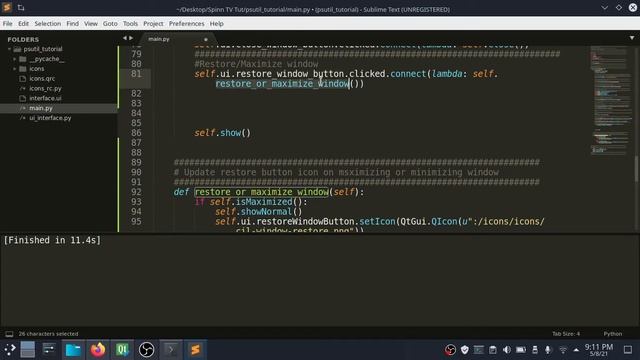
Task: Expand the icons folder arrow
Action: pyautogui.click(x=15, y=69)
